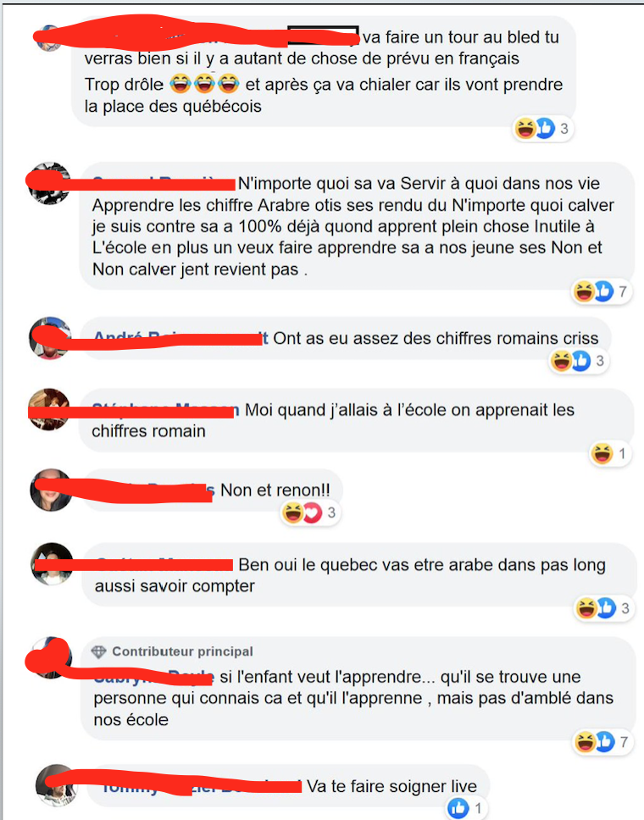Click reactions under 'chiffres romains criss' comment
This screenshot has width=644, height=820.
[x=579, y=361]
